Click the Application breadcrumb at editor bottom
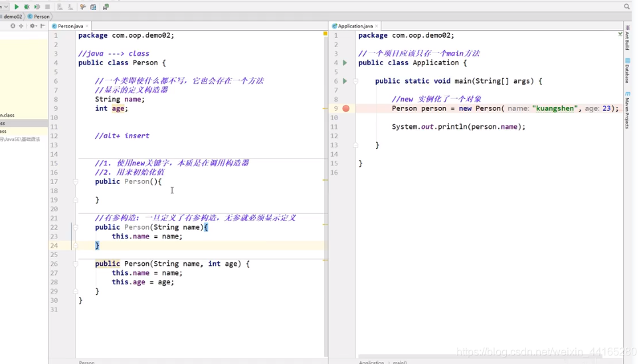 (371, 362)
